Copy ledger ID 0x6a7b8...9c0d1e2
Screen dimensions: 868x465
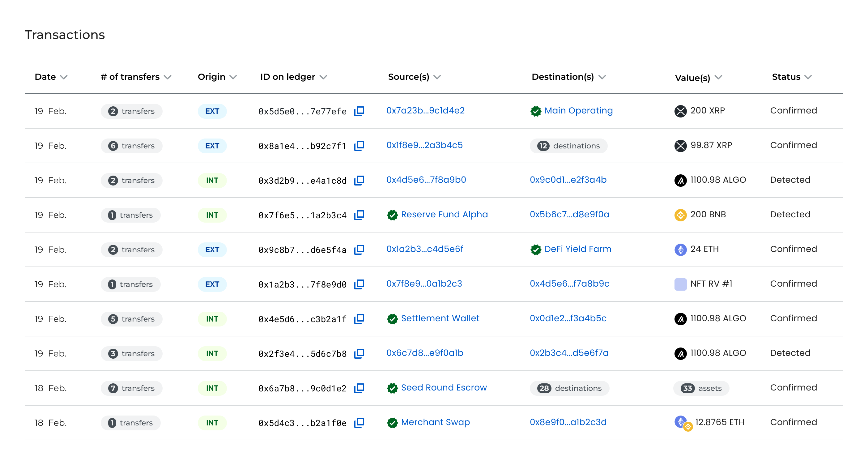pos(359,388)
